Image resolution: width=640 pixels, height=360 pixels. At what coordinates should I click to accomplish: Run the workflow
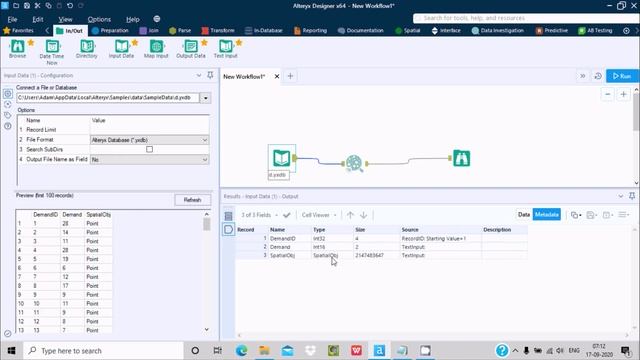click(x=622, y=76)
